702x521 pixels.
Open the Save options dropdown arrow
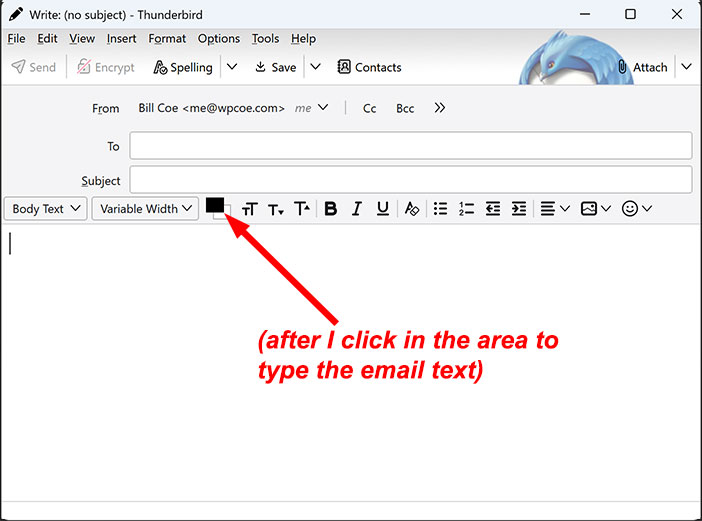coord(316,67)
